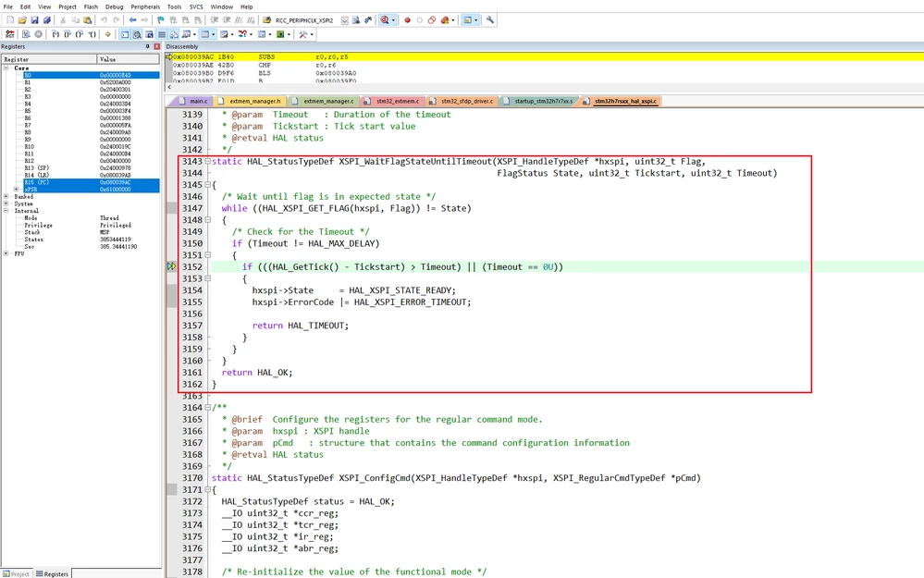Collapse the Core register group
This screenshot has width=924, height=578.
coord(6,68)
